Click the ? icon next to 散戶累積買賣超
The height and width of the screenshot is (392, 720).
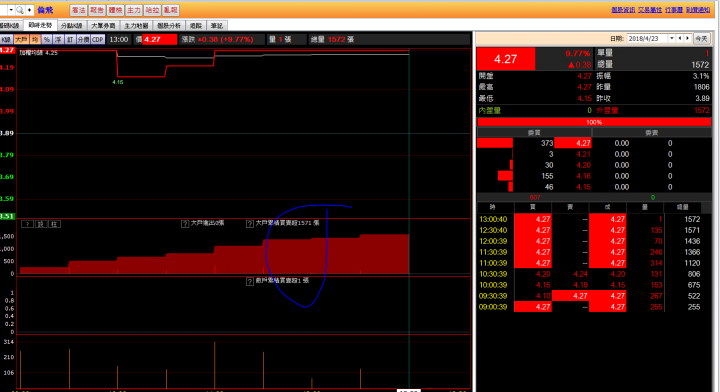[250, 281]
